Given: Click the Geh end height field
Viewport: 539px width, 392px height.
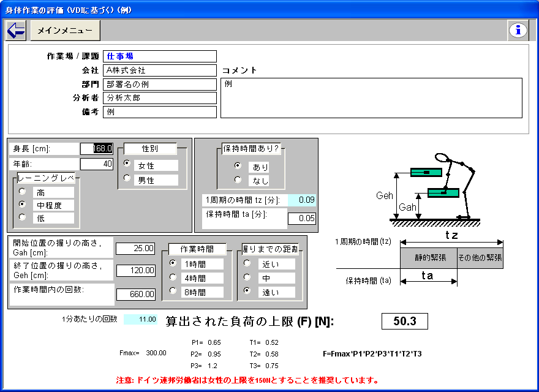Looking at the screenshot, I should 135,271.
